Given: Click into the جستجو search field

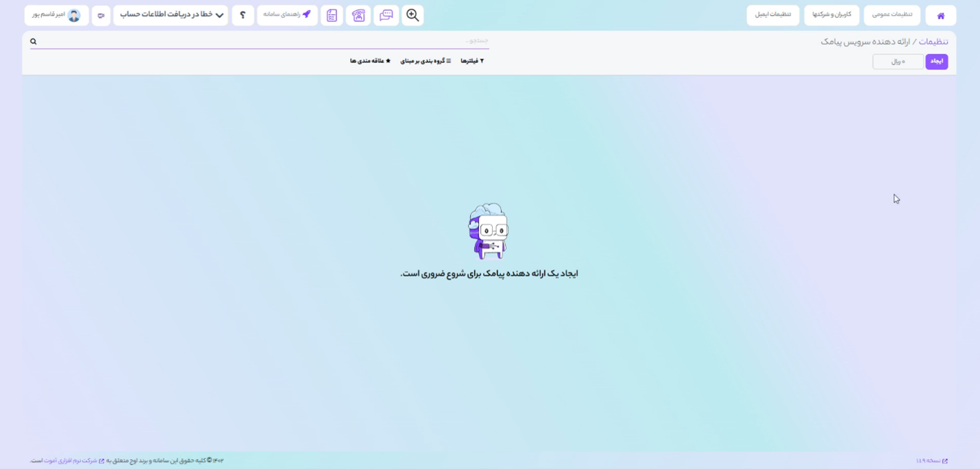Looking at the screenshot, I should [274, 41].
